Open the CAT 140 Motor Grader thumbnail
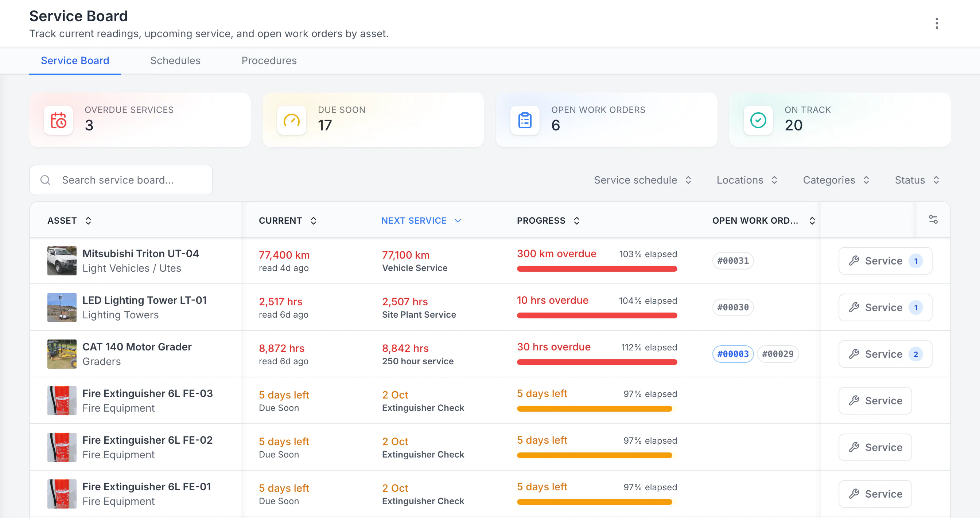 tap(62, 354)
